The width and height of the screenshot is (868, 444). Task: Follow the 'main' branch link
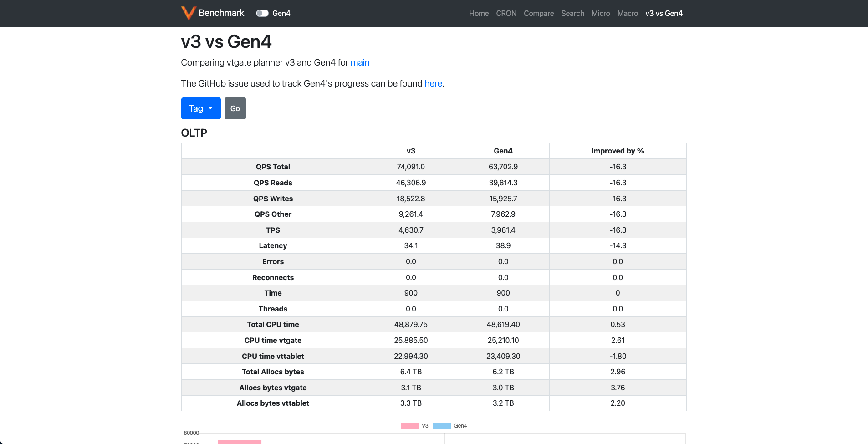pos(360,62)
